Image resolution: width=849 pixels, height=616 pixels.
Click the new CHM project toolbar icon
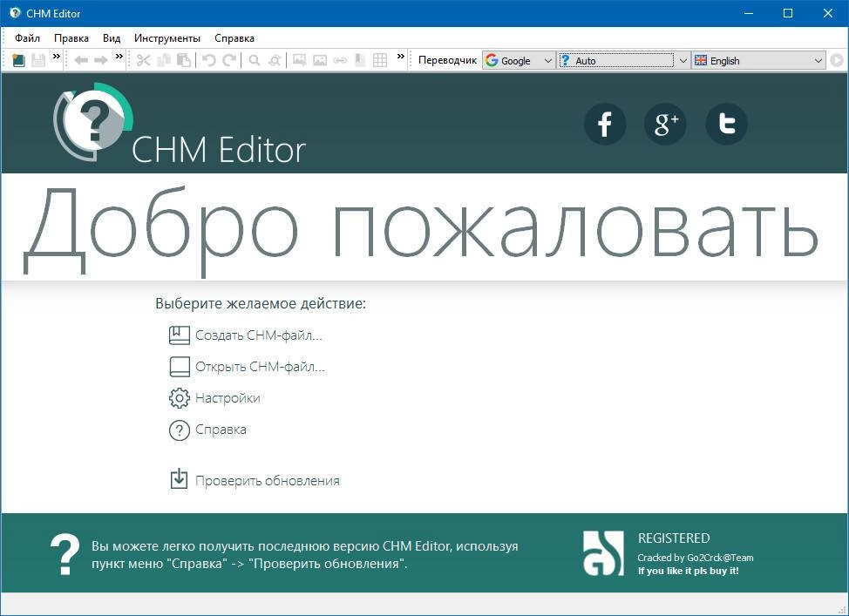19,60
